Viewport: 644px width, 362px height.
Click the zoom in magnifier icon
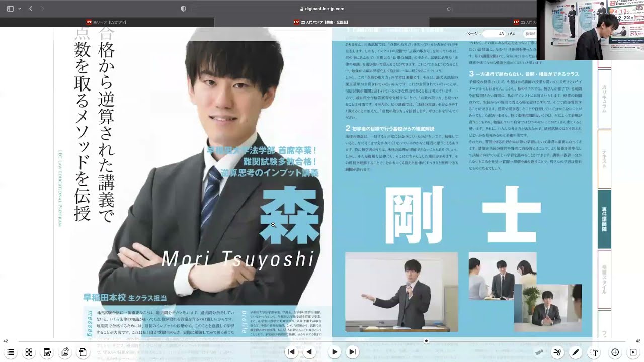coord(615,352)
